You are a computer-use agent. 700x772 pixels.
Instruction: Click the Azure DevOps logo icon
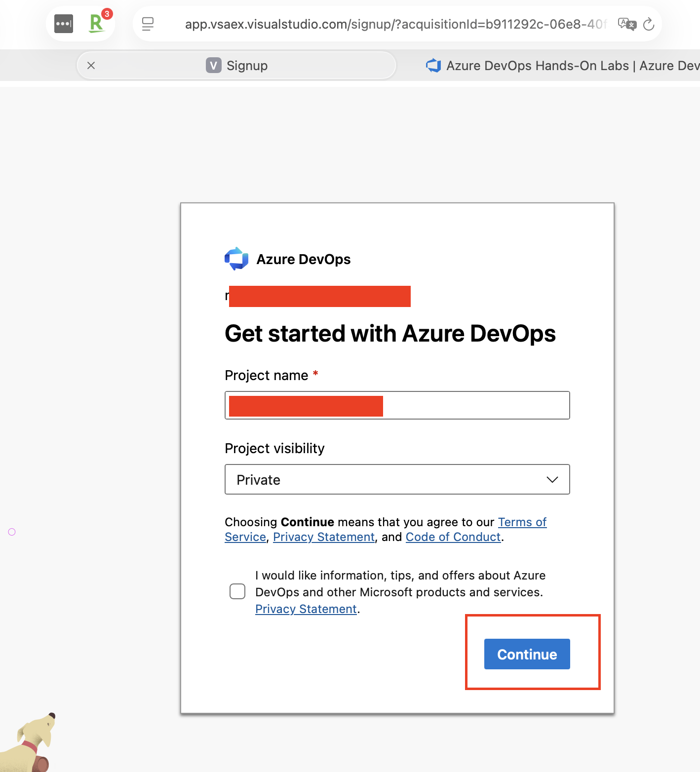[236, 259]
